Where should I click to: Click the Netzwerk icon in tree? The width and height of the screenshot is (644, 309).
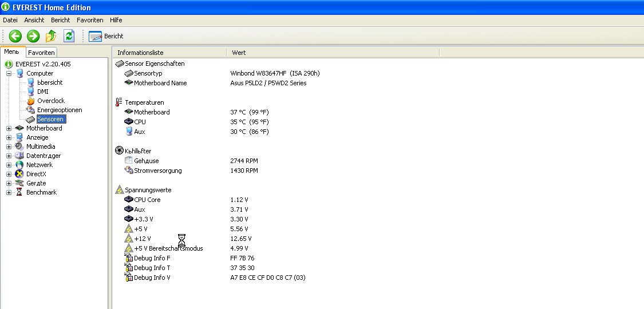point(19,165)
